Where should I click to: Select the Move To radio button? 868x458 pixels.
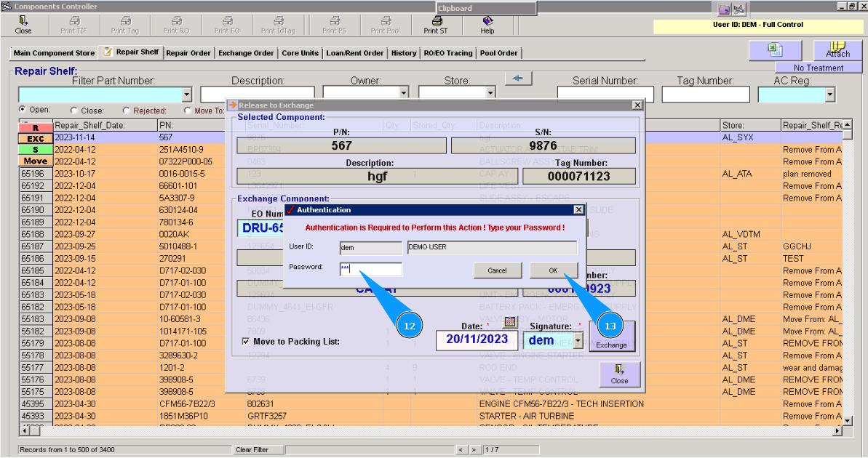[x=187, y=111]
